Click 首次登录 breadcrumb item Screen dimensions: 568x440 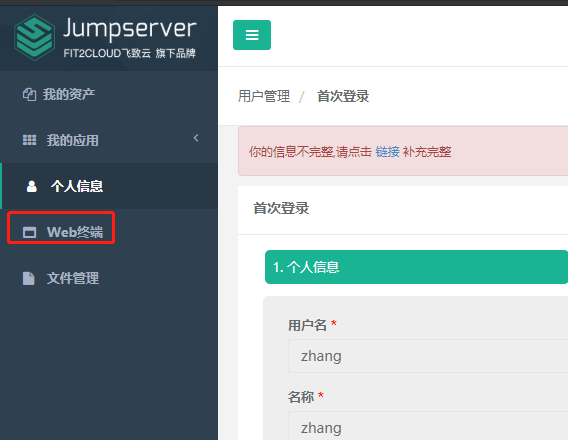343,96
